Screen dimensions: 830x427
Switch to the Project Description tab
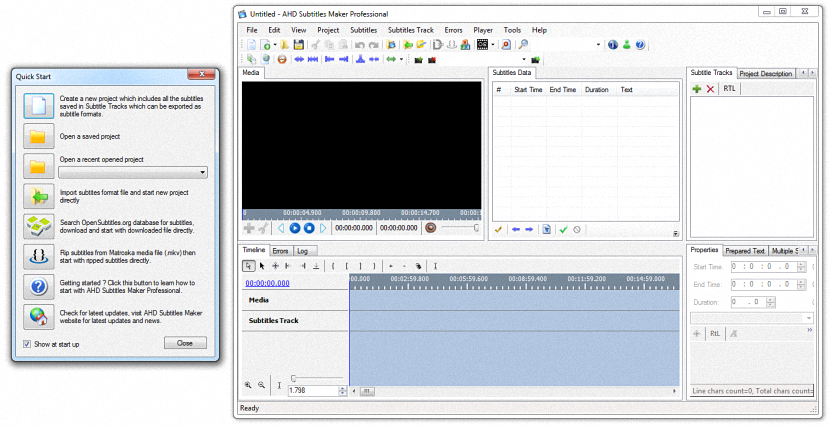click(x=765, y=74)
